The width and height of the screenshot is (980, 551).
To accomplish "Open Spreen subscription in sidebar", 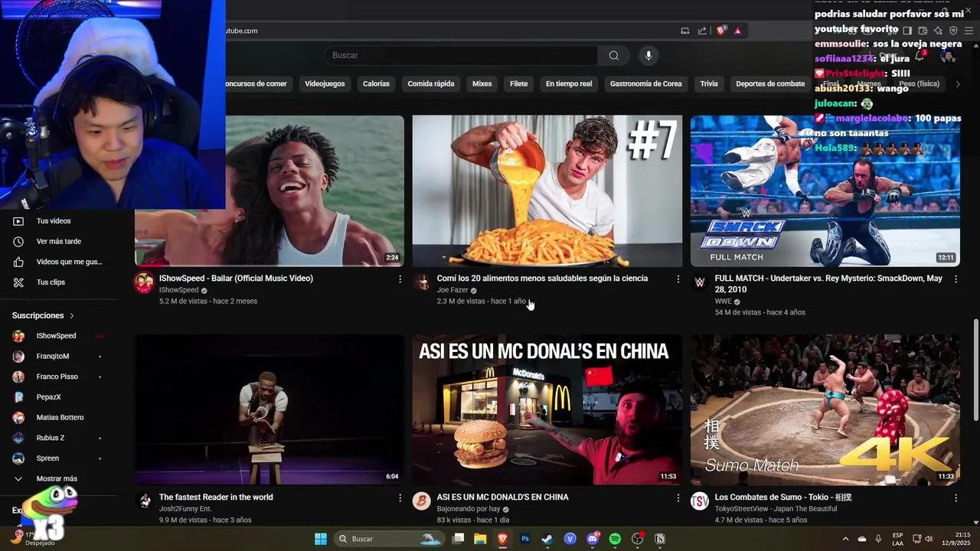I will [57, 458].
